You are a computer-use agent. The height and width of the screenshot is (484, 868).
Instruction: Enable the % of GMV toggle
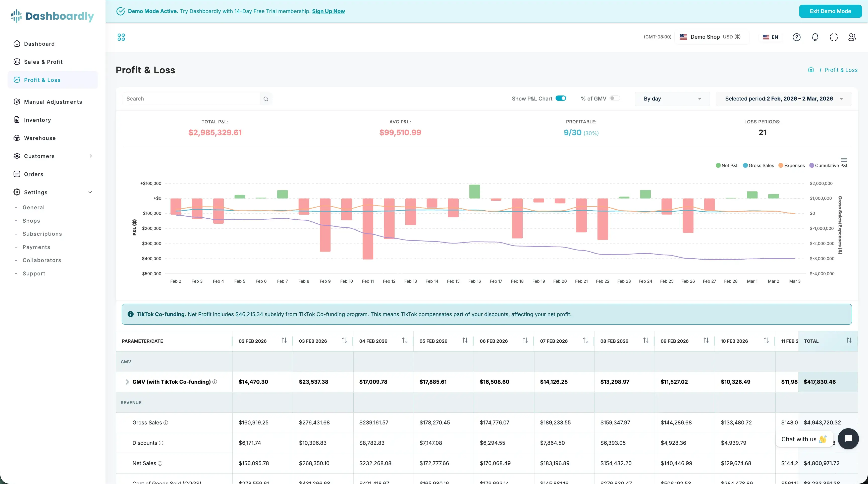pos(614,99)
